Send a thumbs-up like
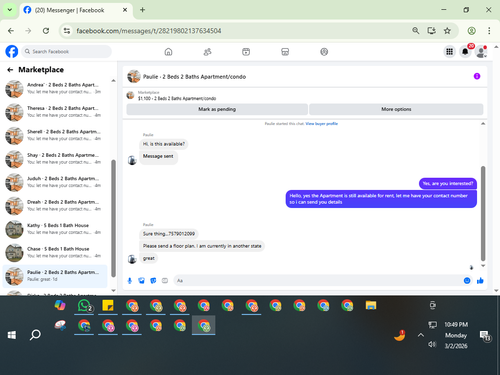500x375 pixels. 480,281
